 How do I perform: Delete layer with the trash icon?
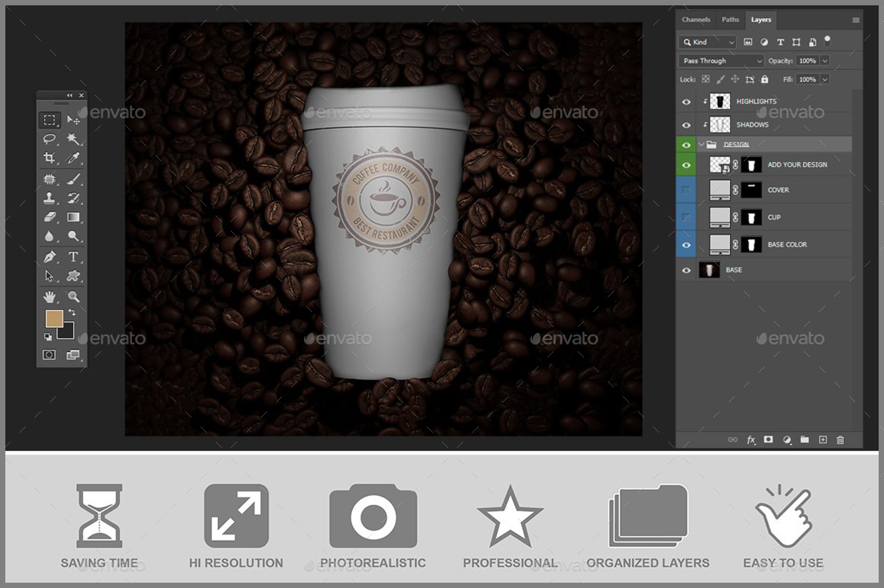(x=840, y=440)
